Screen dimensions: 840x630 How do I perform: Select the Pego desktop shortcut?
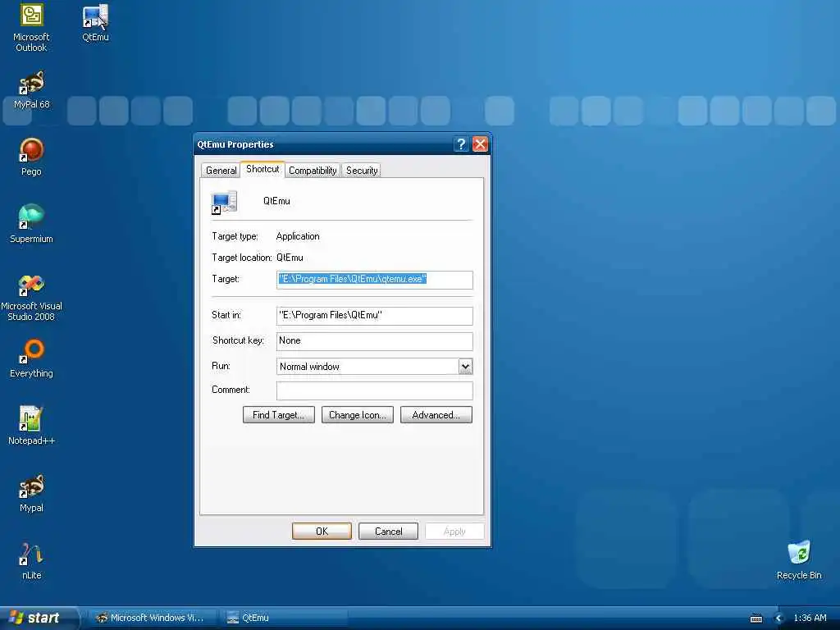(x=31, y=157)
